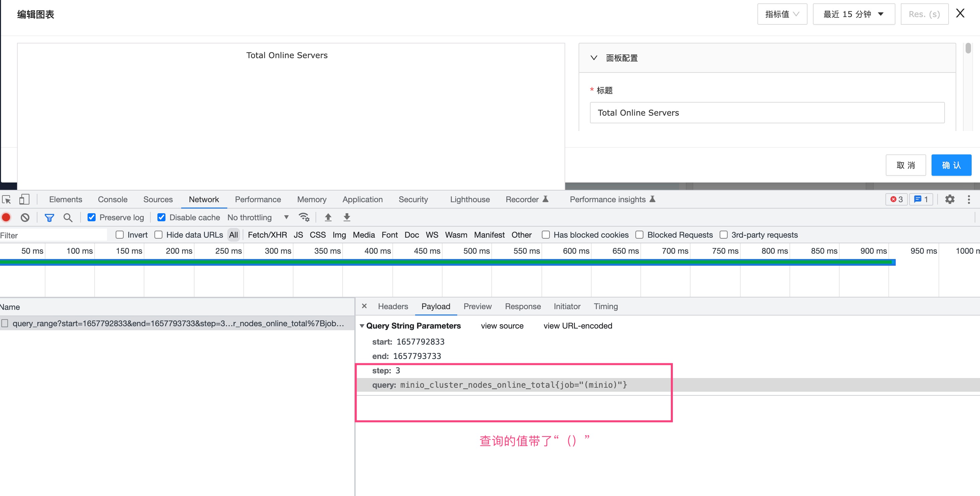Select the query_range request row
This screenshot has width=980, height=496.
tap(177, 323)
